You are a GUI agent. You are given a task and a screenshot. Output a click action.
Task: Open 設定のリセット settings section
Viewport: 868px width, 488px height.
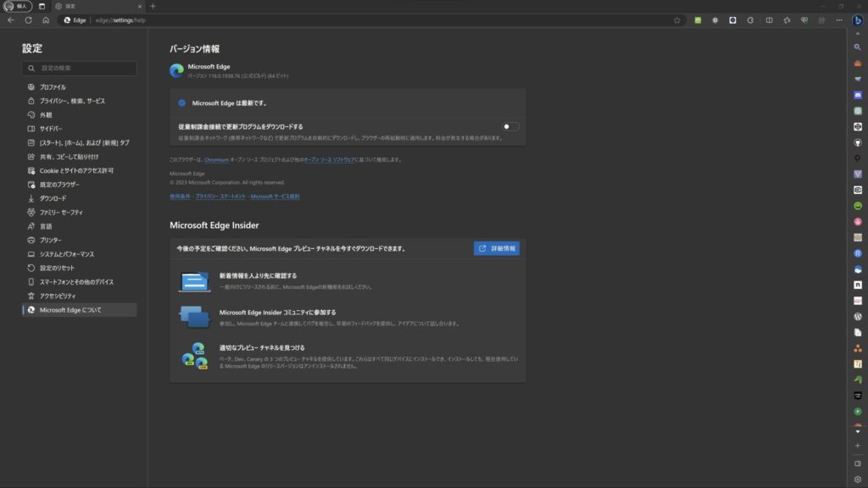[x=79, y=268]
